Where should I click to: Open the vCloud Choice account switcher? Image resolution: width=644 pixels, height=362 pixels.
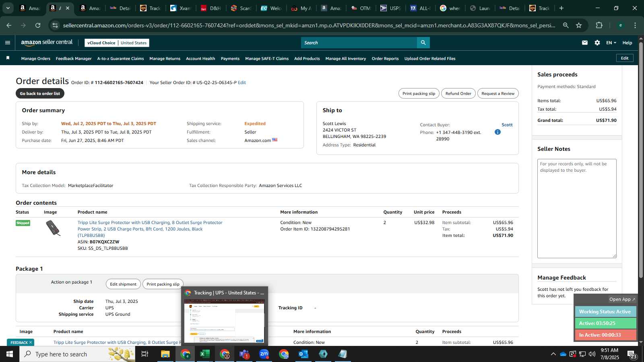tap(117, 43)
